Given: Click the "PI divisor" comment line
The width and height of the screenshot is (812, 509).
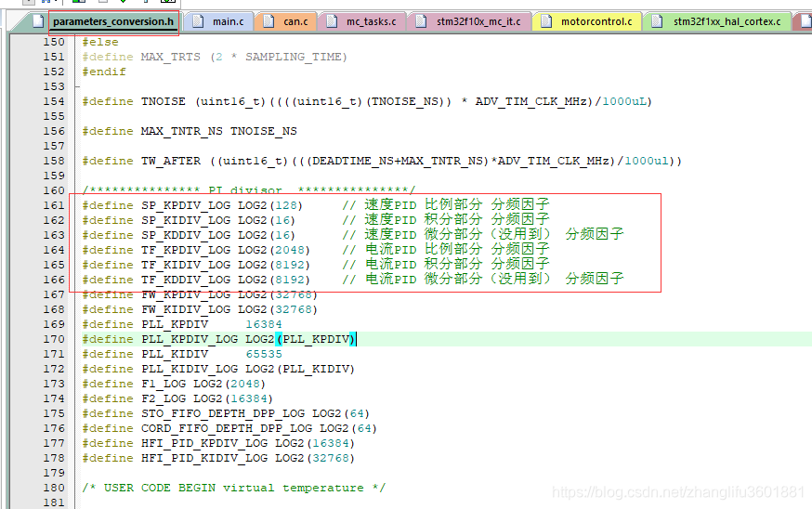Looking at the screenshot, I should (249, 190).
